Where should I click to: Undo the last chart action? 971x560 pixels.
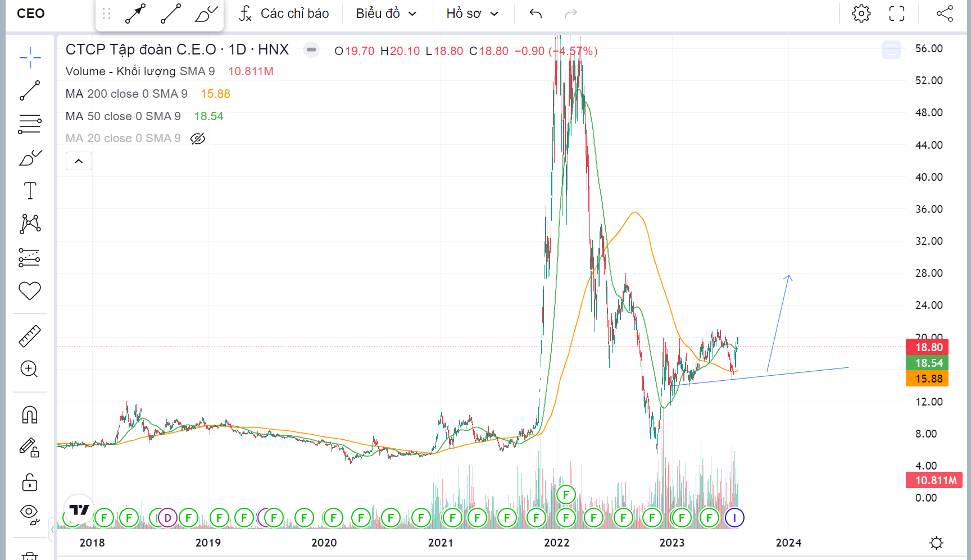(x=536, y=13)
